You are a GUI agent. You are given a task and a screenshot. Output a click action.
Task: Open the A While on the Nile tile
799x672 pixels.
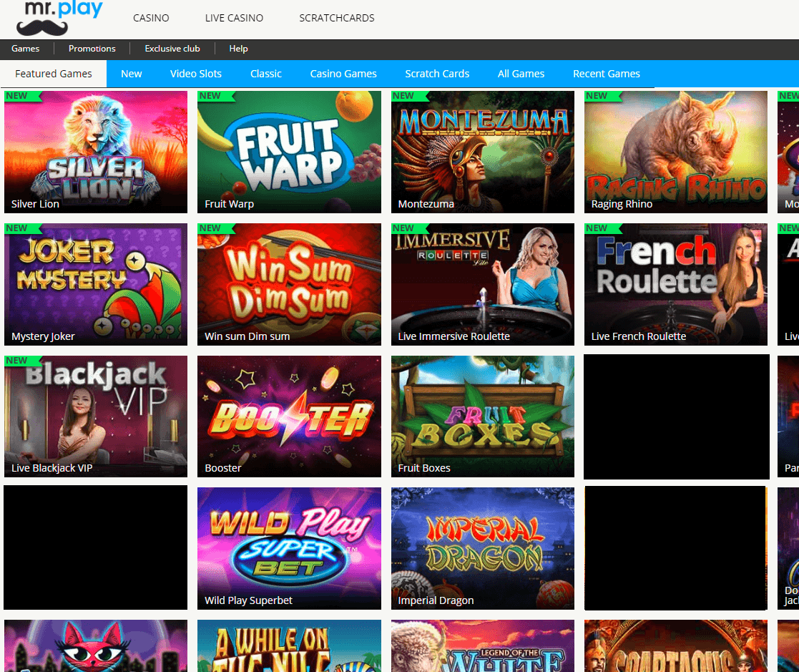click(289, 646)
